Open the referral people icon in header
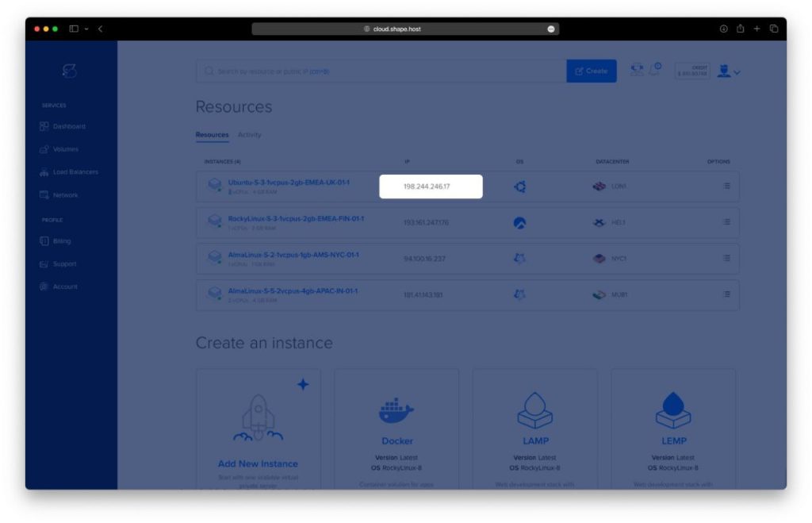 pyautogui.click(x=637, y=70)
